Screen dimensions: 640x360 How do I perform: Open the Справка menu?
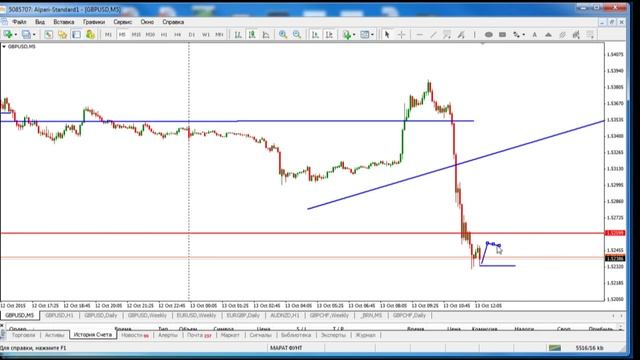(x=173, y=22)
